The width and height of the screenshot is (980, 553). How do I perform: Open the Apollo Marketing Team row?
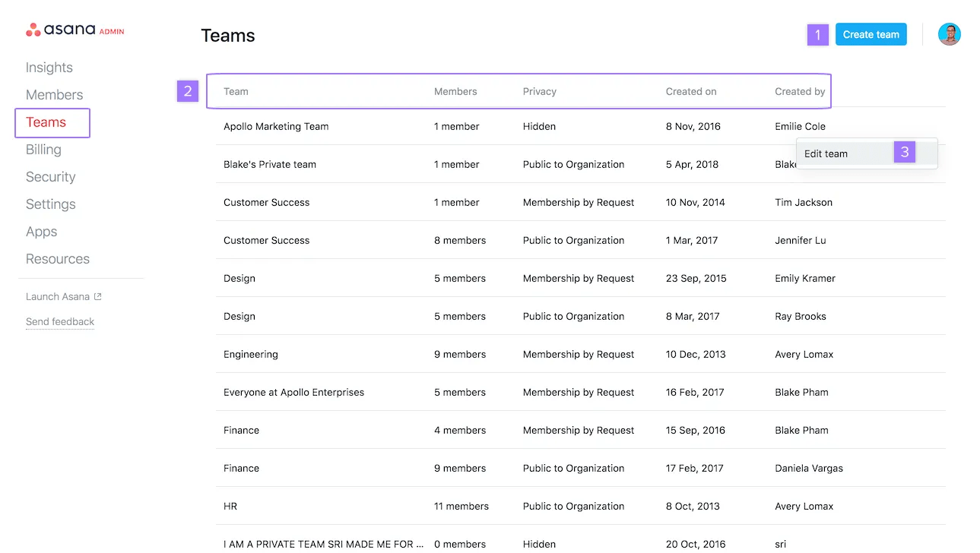(276, 126)
